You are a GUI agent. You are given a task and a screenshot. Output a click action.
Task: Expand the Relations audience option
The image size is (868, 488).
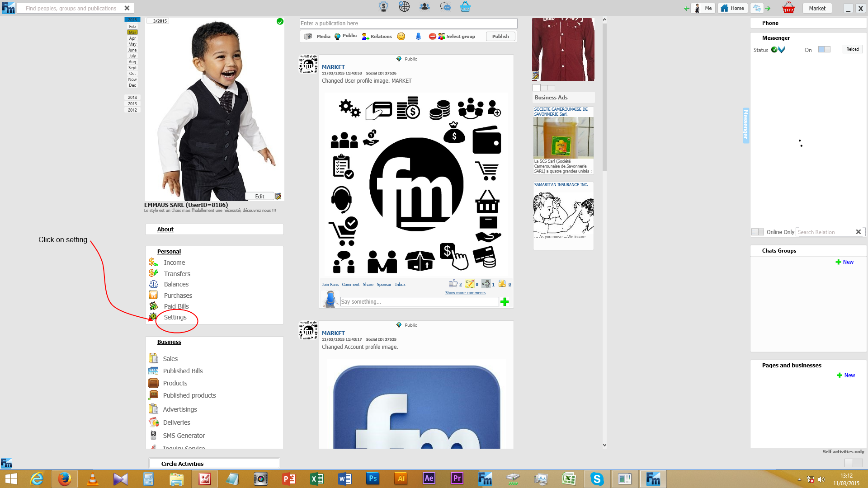point(377,36)
